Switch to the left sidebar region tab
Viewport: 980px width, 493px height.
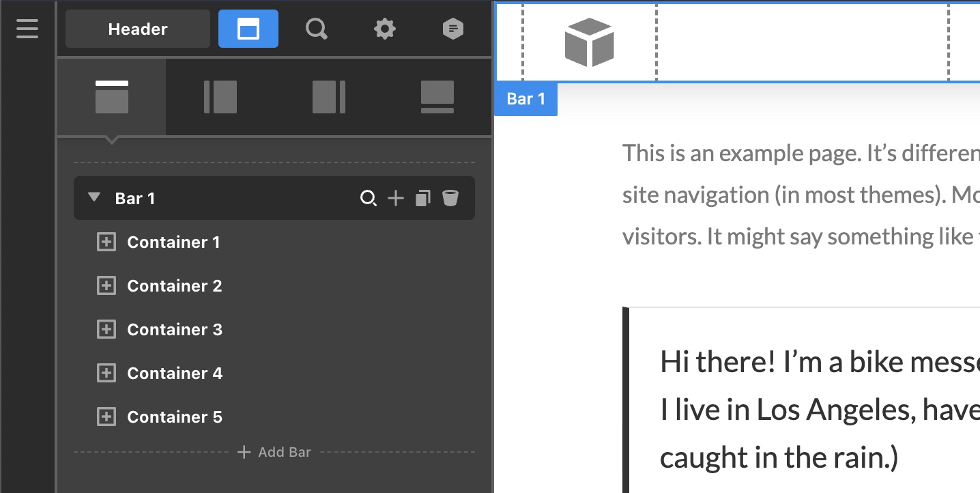click(x=220, y=97)
